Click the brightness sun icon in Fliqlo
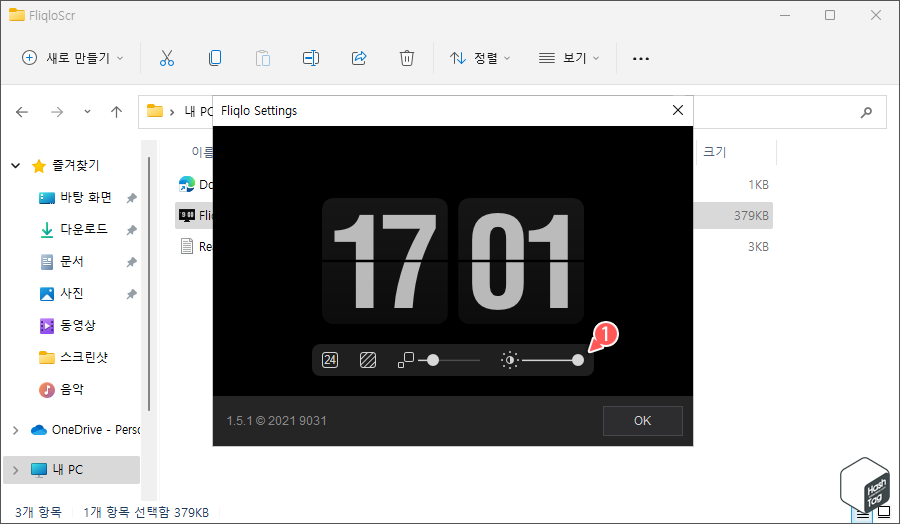The width and height of the screenshot is (900, 524). click(510, 360)
